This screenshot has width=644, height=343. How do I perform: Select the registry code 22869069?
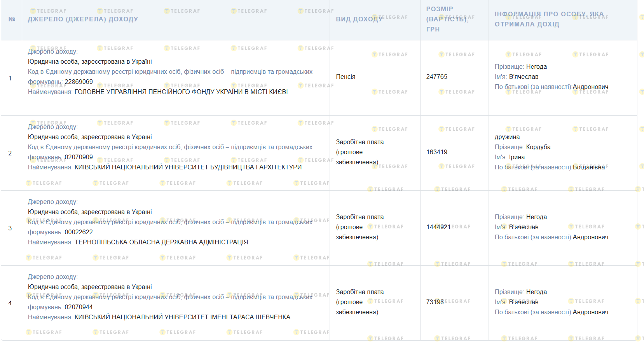79,82
